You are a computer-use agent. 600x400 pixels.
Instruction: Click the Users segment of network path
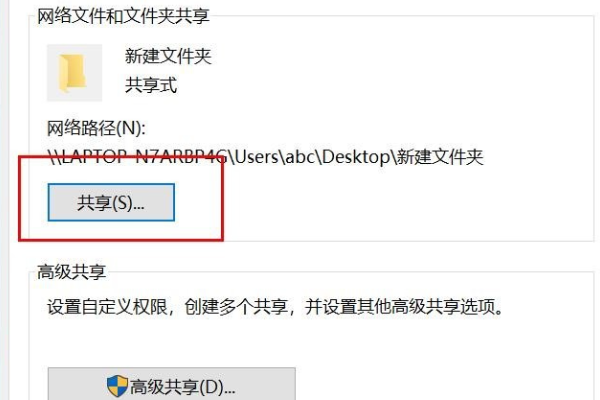[256, 157]
